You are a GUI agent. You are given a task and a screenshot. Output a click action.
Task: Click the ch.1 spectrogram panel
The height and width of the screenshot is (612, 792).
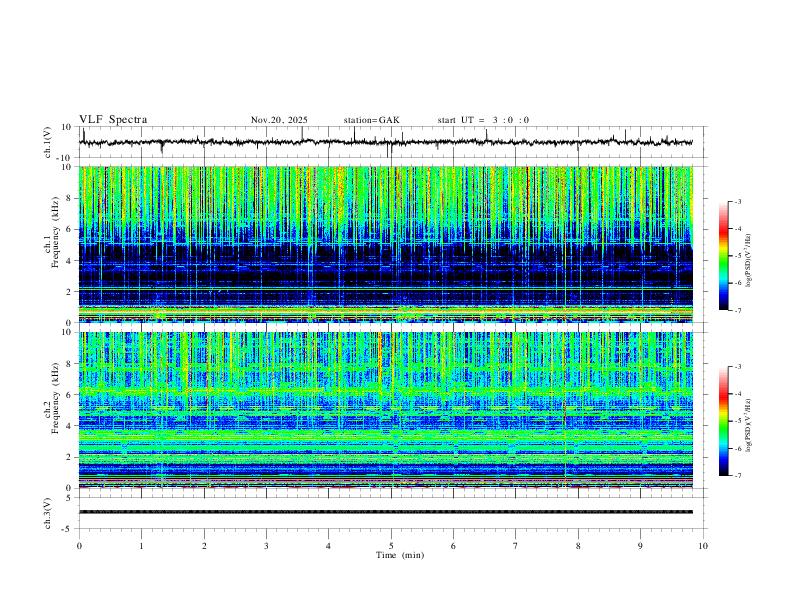point(386,244)
